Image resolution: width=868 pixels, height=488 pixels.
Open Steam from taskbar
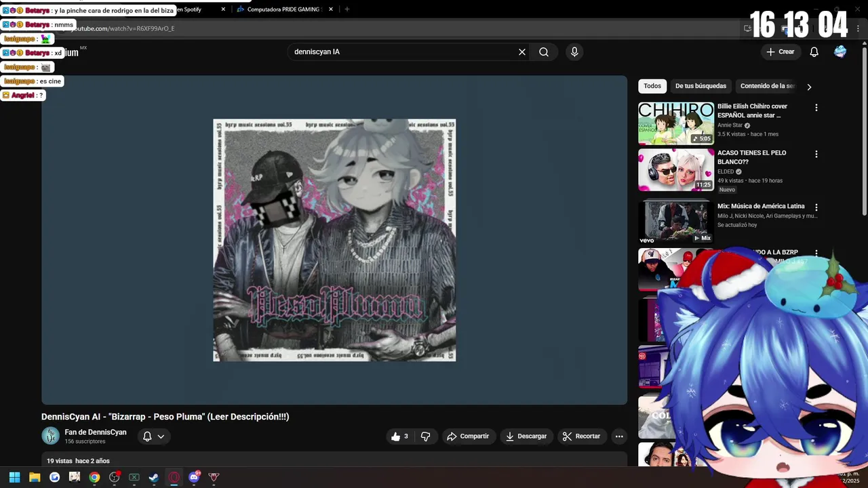pos(154,477)
